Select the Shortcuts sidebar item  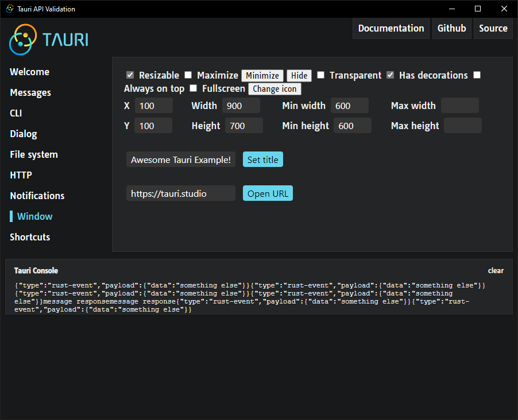pos(30,237)
